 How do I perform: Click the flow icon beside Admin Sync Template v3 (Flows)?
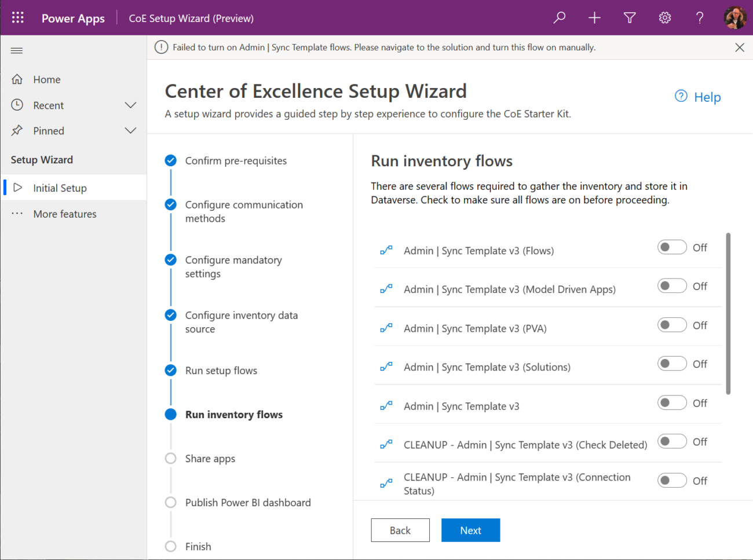point(386,250)
